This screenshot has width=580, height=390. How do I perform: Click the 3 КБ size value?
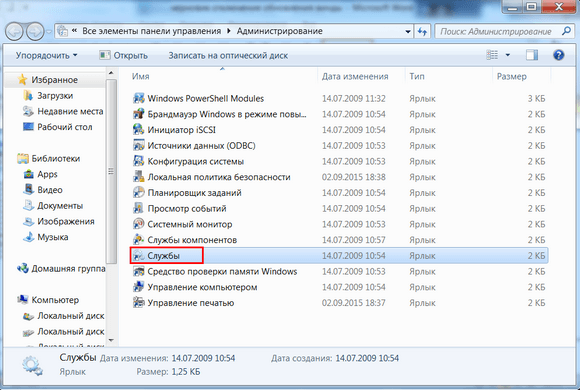click(x=536, y=98)
